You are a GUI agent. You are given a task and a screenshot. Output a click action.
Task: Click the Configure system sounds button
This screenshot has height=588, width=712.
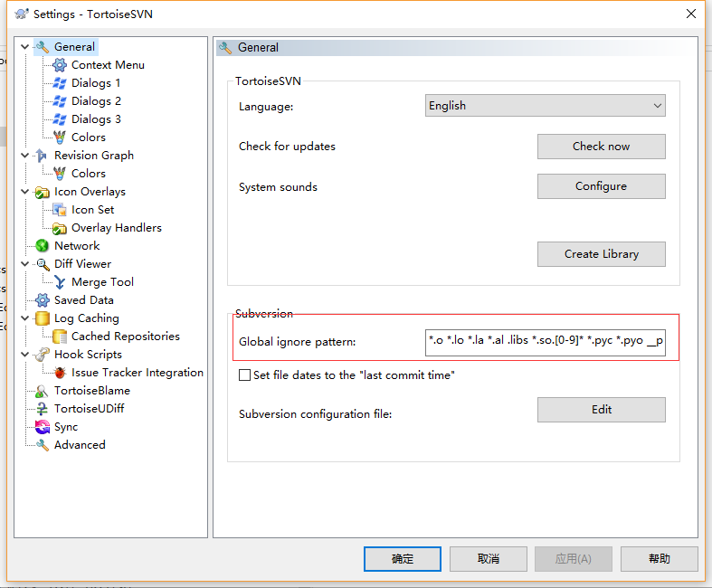pyautogui.click(x=602, y=186)
